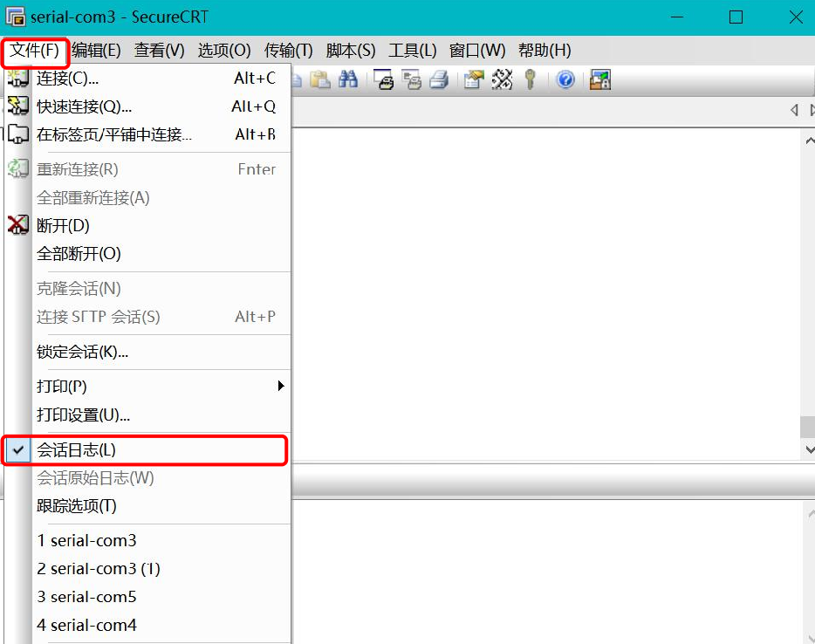Open the 传输(T) menu

click(289, 51)
